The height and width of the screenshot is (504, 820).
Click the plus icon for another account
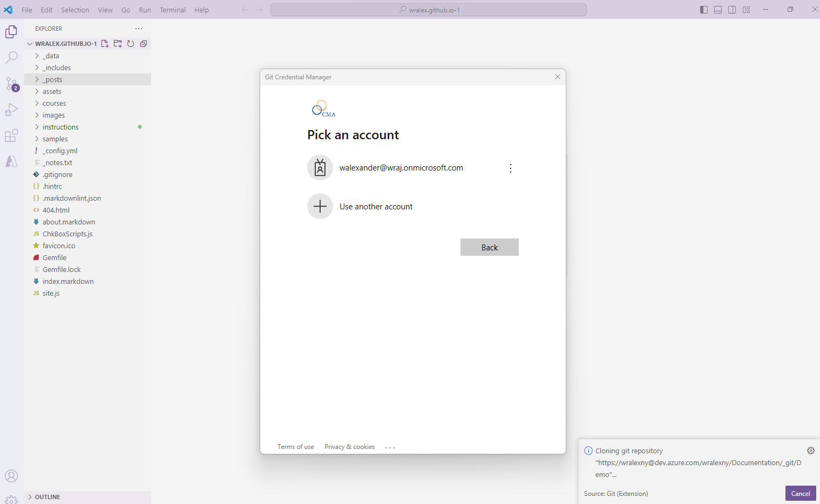tap(320, 207)
